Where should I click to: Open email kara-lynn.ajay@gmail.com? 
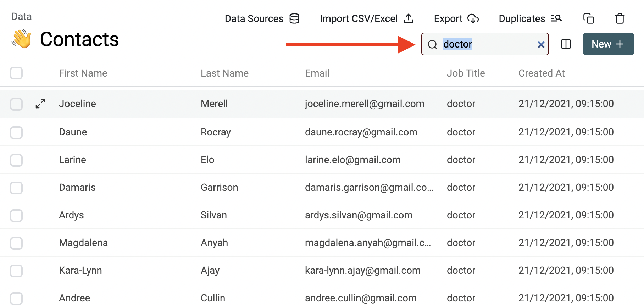point(363,270)
